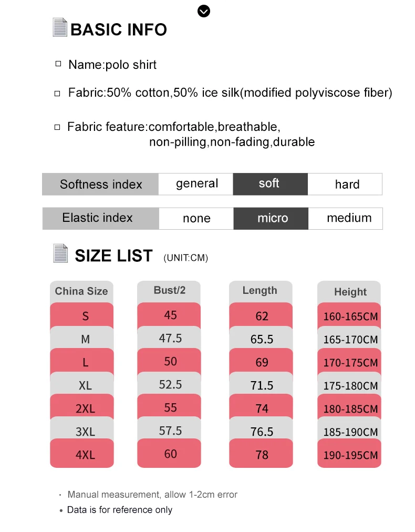Select the 4XL size cell
The height and width of the screenshot is (532, 415).
[x=85, y=455]
